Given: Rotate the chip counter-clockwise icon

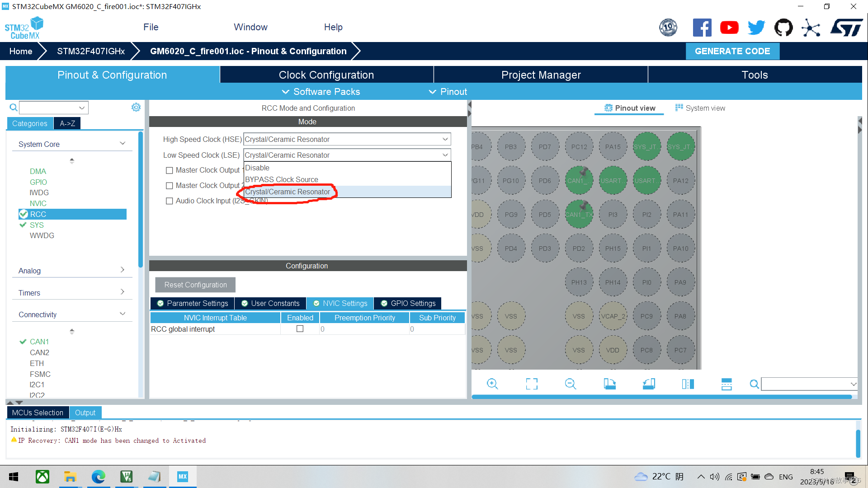Looking at the screenshot, I should point(649,384).
